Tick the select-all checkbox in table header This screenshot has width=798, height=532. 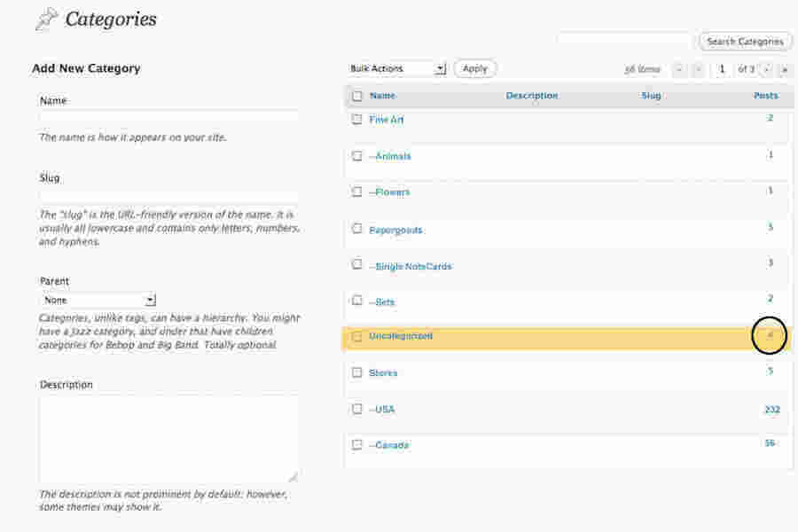coord(357,96)
